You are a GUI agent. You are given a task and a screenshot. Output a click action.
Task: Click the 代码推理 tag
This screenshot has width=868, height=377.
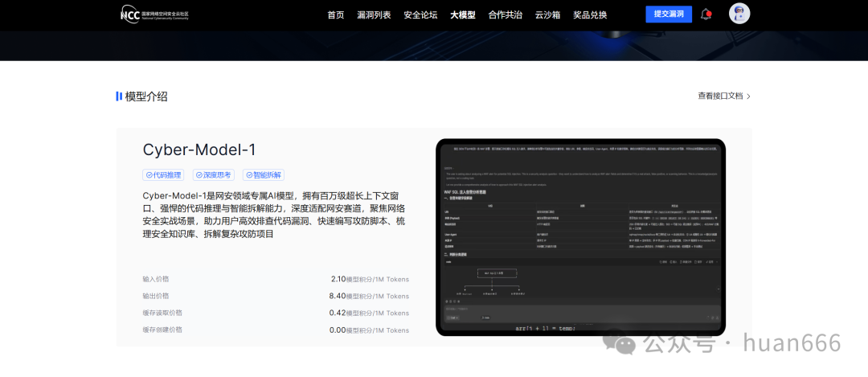[x=163, y=175]
